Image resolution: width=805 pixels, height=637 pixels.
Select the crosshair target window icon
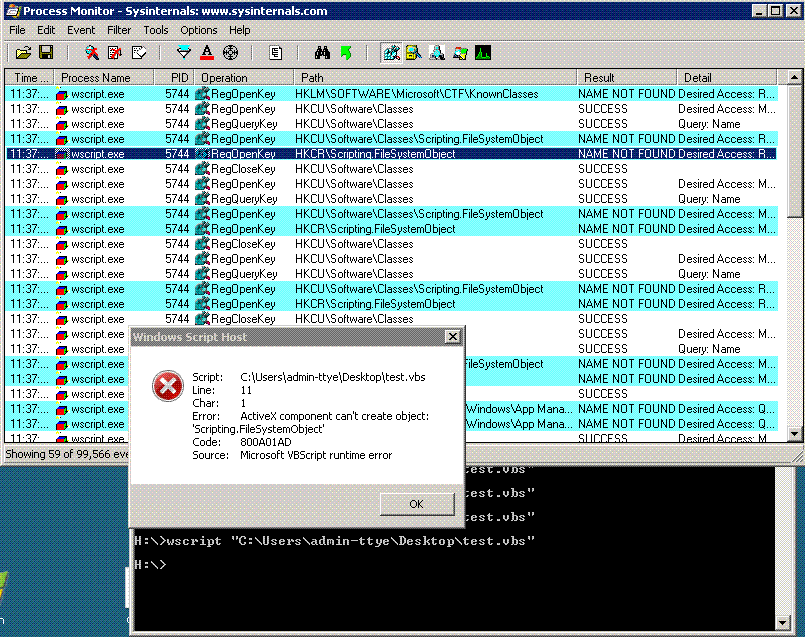pyautogui.click(x=231, y=53)
